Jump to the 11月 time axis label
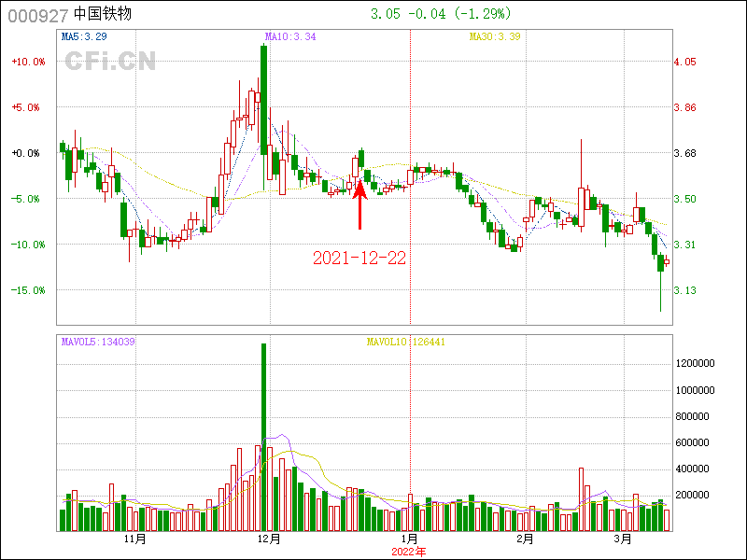The image size is (747, 560). 134,539
